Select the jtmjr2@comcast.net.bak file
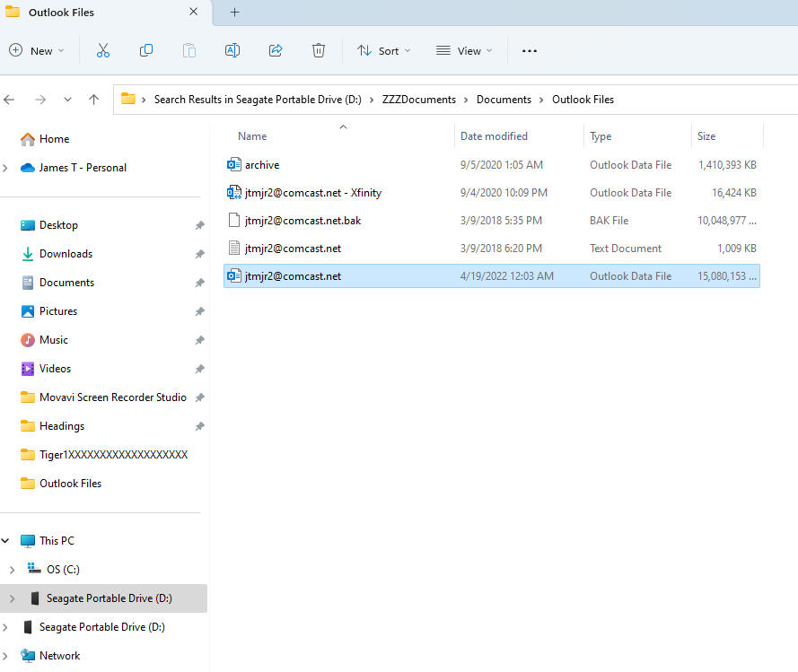 pos(303,221)
